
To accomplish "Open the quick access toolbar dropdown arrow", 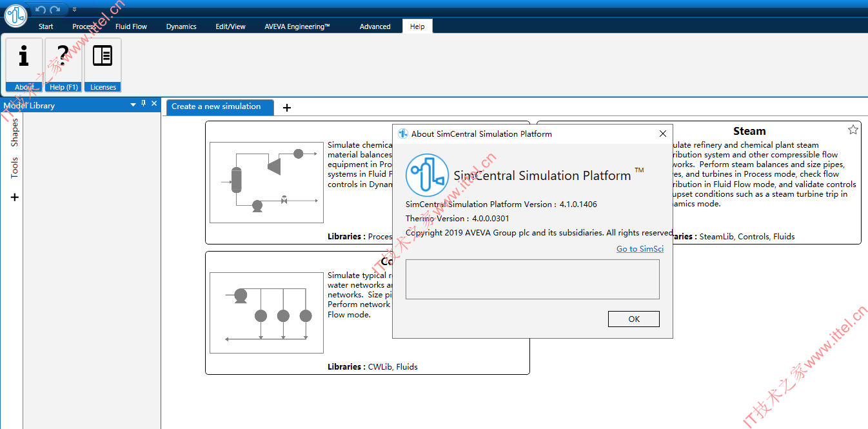I will tap(74, 10).
